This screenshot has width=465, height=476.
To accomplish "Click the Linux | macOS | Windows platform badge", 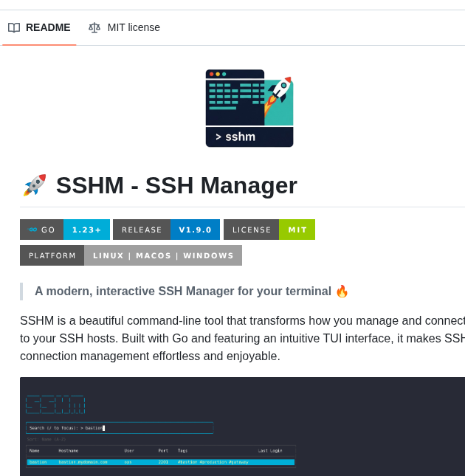I will pos(131,255).
